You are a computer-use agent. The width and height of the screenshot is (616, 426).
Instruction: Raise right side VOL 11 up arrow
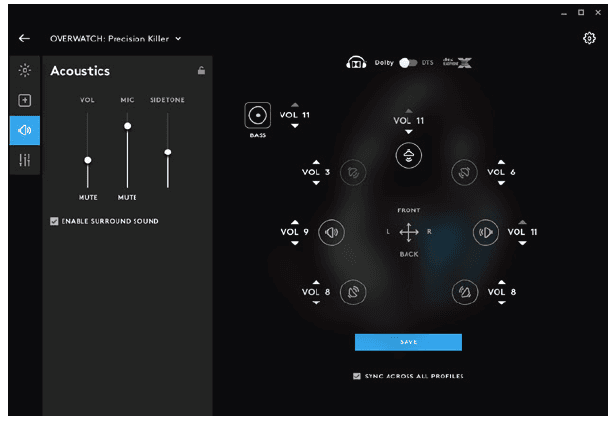click(522, 222)
